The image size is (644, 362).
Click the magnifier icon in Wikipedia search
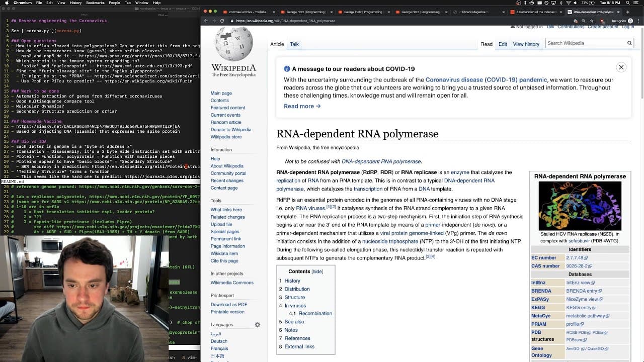click(x=629, y=43)
